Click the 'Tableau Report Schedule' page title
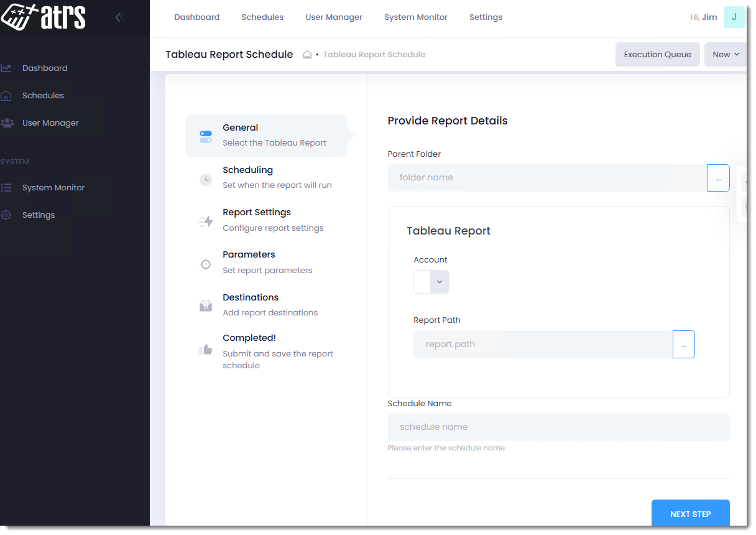The width and height of the screenshot is (756, 535). 229,55
